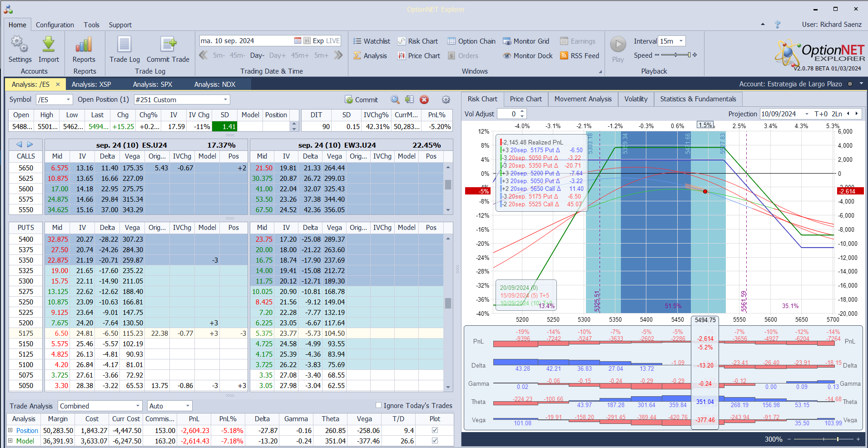Click the Play playback button
868x448 pixels.
[618, 45]
